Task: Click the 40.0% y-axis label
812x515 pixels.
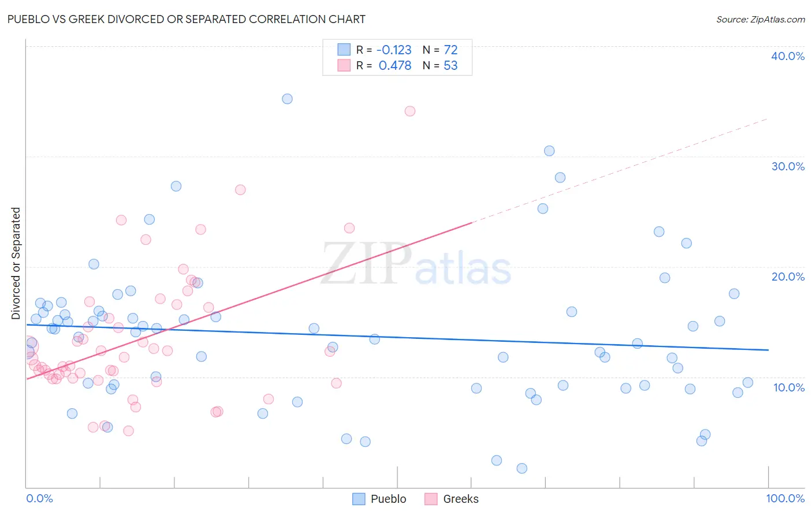Action: [x=788, y=56]
